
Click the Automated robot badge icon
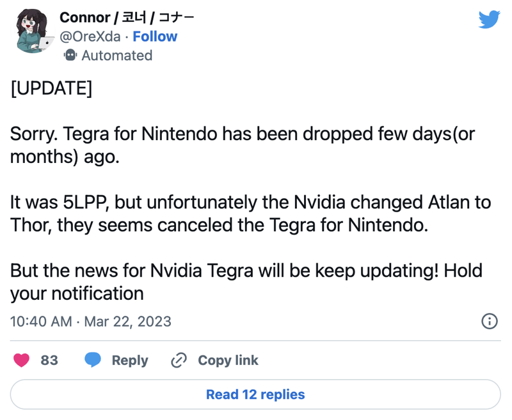[x=70, y=55]
